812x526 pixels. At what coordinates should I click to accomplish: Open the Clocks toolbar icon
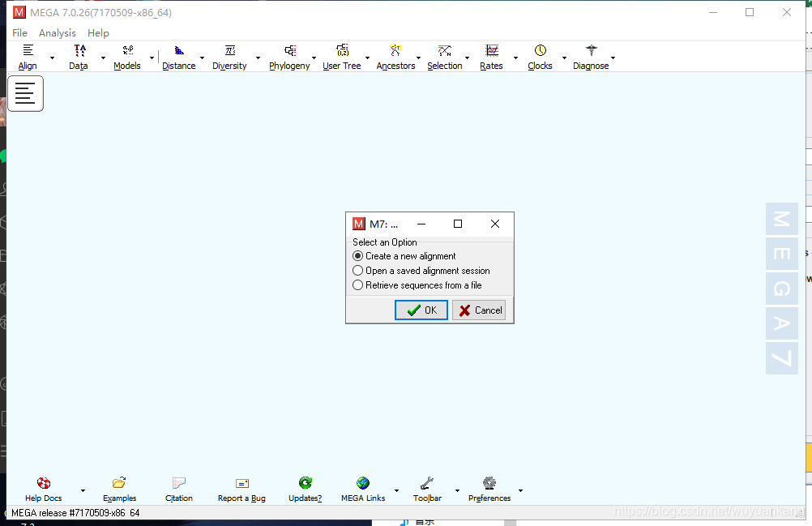[x=541, y=50]
